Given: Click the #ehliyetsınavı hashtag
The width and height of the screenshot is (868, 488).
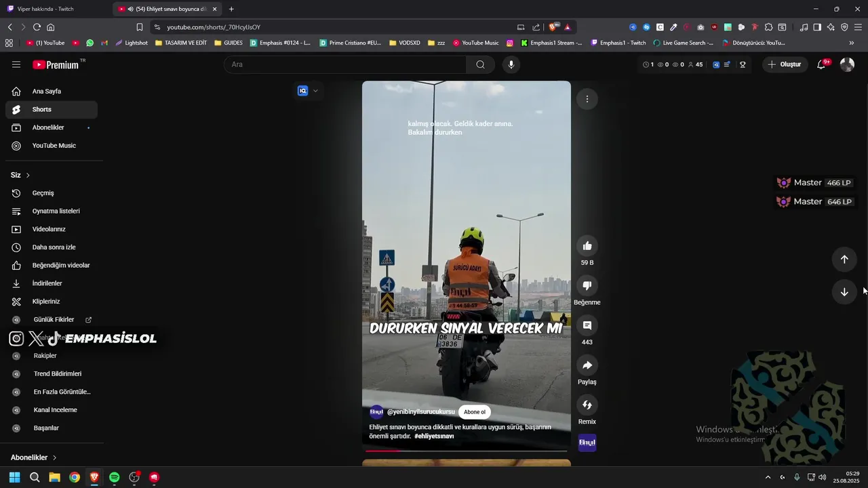Looking at the screenshot, I should pos(434,436).
